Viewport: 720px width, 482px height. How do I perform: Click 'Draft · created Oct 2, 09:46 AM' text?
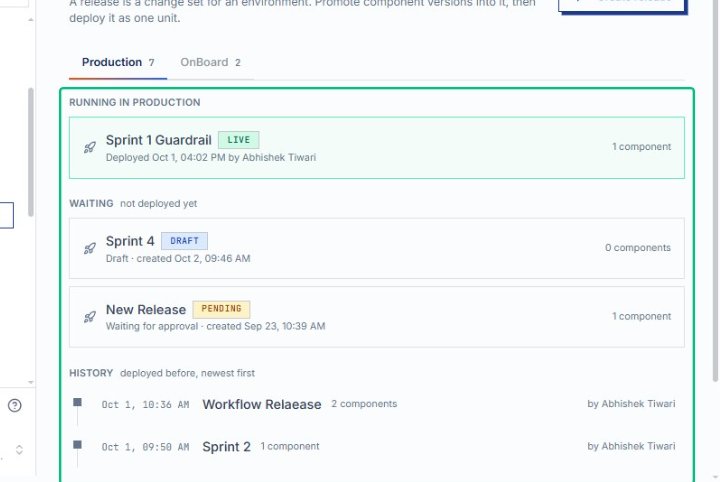pyautogui.click(x=178, y=258)
